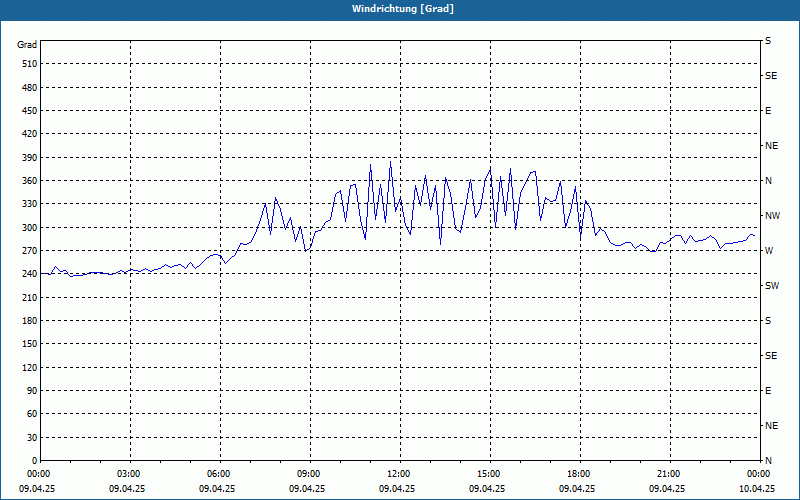Select the 21:00 time axis label
Image resolution: width=800 pixels, height=500 pixels.
point(669,474)
